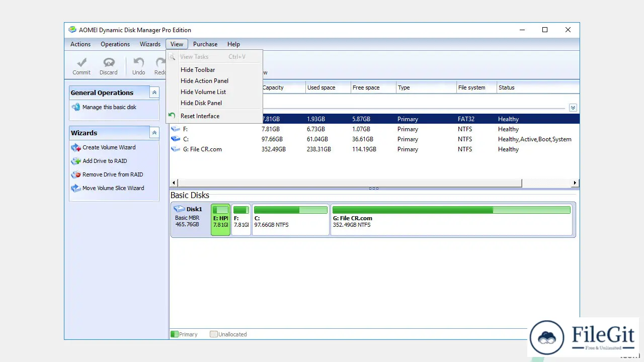
Task: Click the C: partition usage bar
Action: pyautogui.click(x=290, y=210)
